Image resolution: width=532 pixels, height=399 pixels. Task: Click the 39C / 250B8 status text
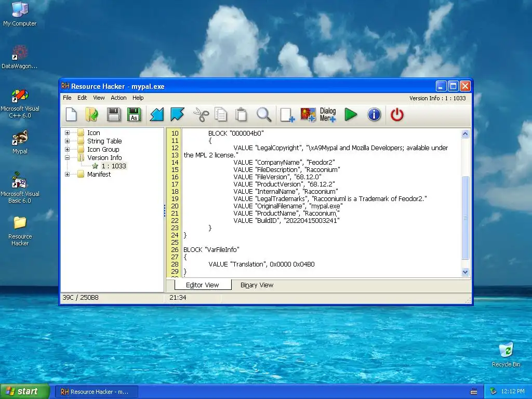click(81, 298)
